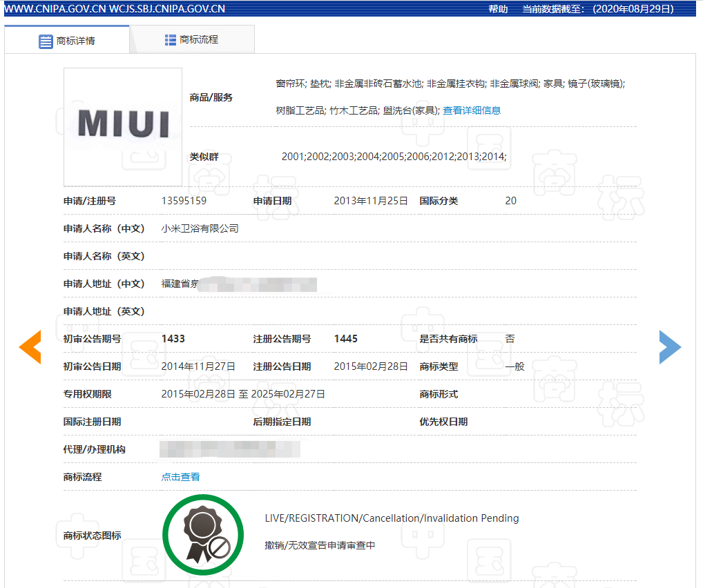The image size is (703, 588).
Task: Select the 撤销/无效宣告申请审查中 status text
Action: [x=320, y=545]
